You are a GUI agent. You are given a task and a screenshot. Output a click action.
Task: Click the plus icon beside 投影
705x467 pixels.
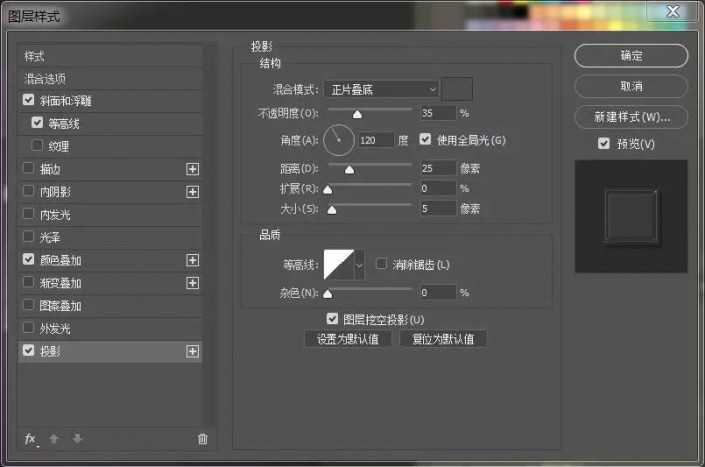tap(193, 352)
